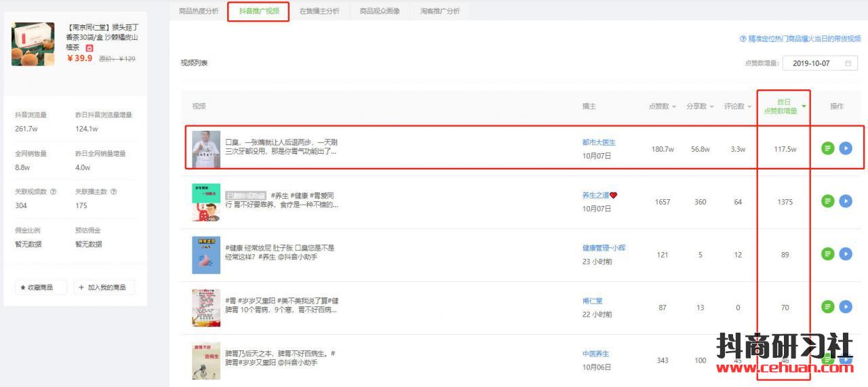Click green details icon in 养生之道 row
The image size is (868, 387).
(827, 201)
